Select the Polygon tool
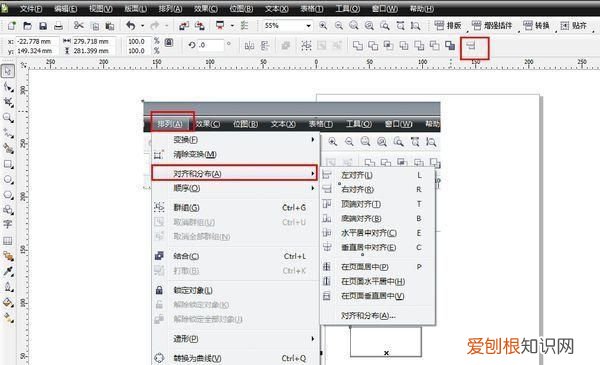Image resolution: width=600 pixels, height=365 pixels. click(x=8, y=195)
